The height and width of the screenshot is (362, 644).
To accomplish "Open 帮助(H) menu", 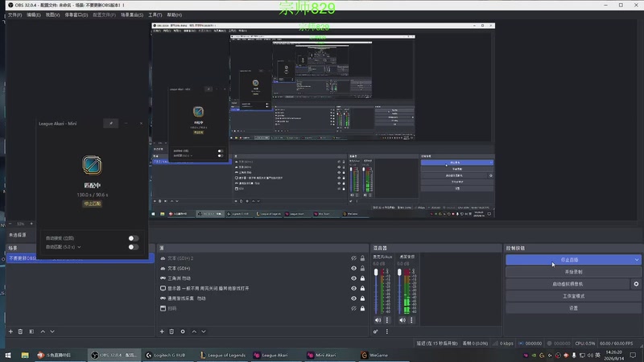I will (x=174, y=14).
